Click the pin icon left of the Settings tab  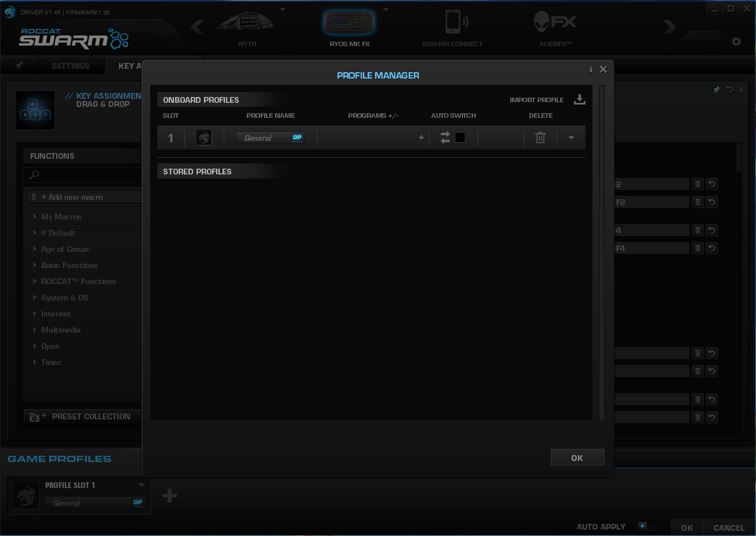point(19,65)
